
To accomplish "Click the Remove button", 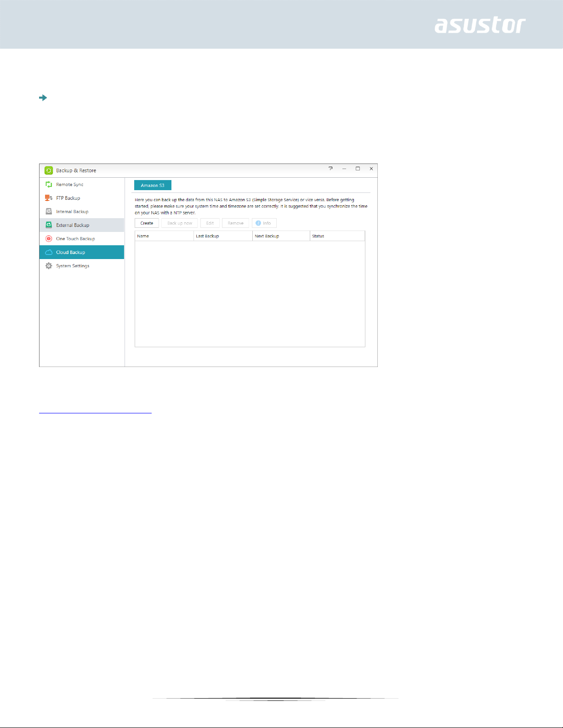I will tap(236, 223).
